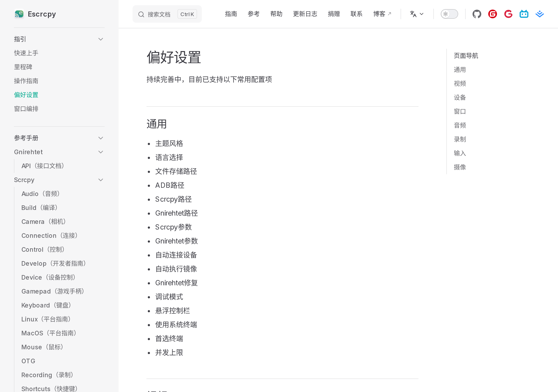Open the blue Juejin chevrons icon
Image resolution: width=558 pixels, height=392 pixels.
[539, 14]
